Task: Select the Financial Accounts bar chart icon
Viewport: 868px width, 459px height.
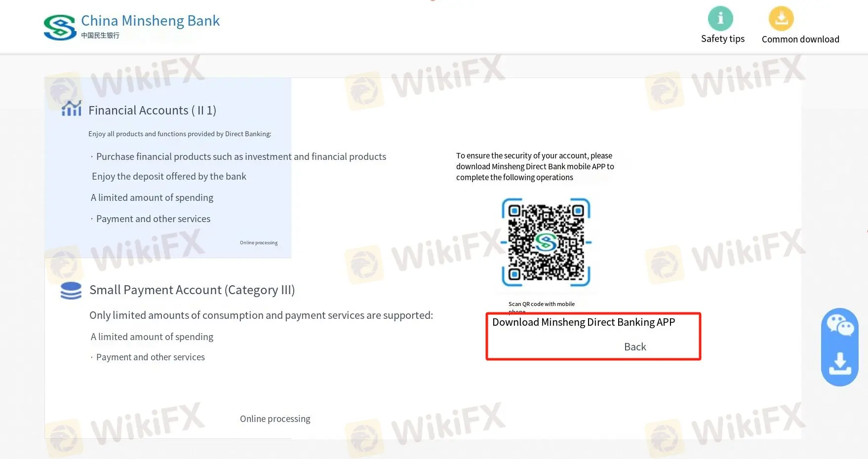Action: (x=71, y=109)
